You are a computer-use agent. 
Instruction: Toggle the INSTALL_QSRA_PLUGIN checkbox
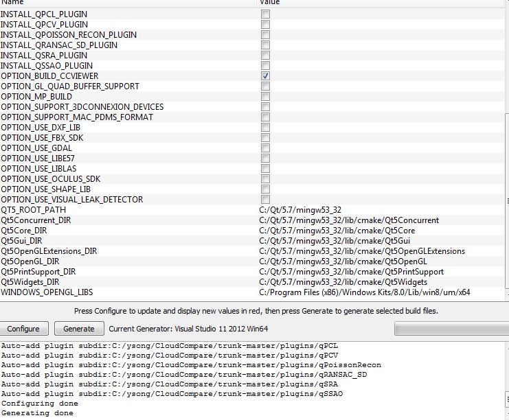265,56
